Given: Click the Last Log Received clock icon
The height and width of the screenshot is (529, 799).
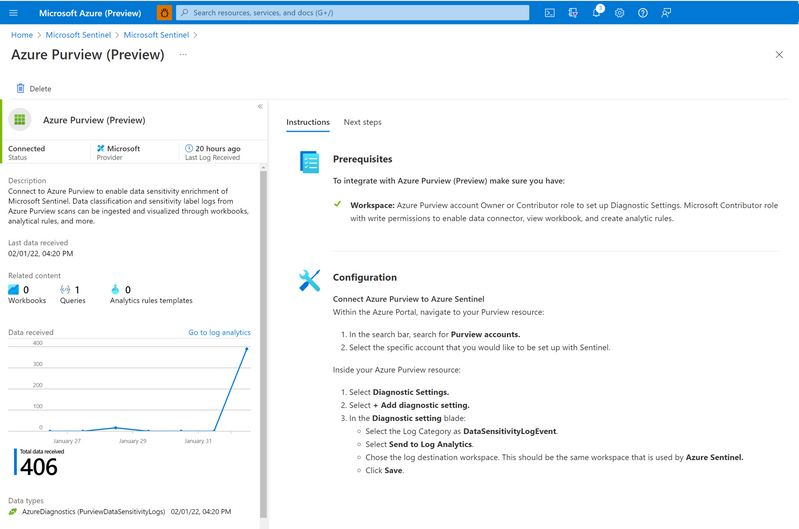Looking at the screenshot, I should pos(189,148).
